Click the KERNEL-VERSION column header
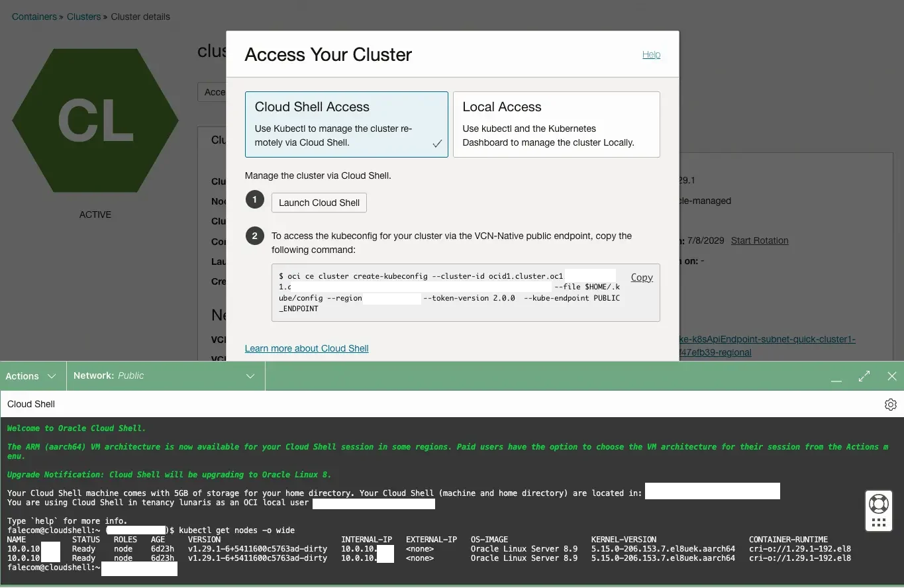 click(x=624, y=540)
